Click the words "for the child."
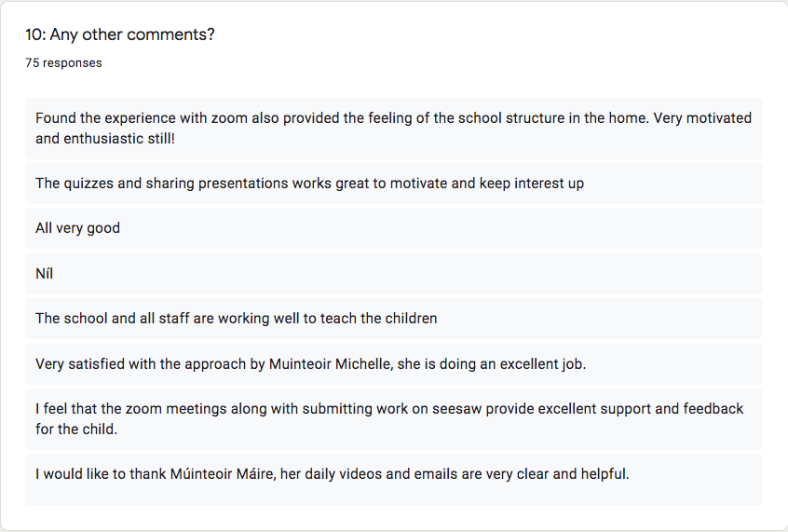 76,430
